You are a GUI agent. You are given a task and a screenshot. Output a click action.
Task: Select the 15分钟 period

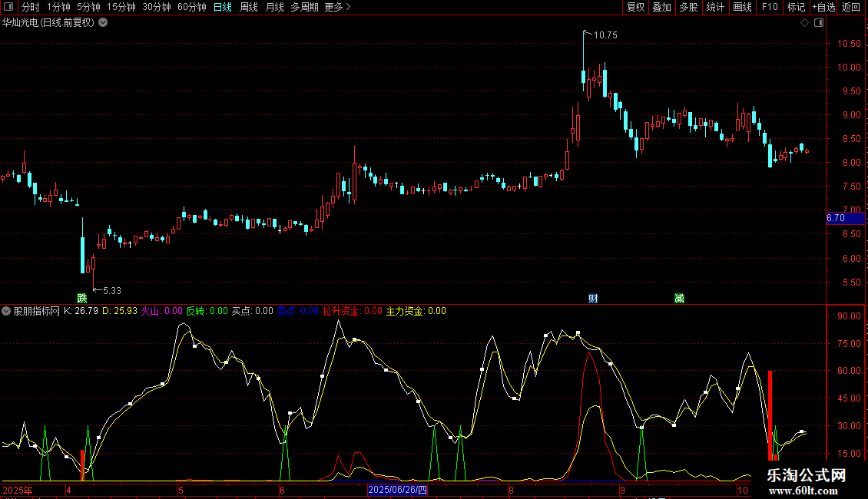tap(121, 7)
